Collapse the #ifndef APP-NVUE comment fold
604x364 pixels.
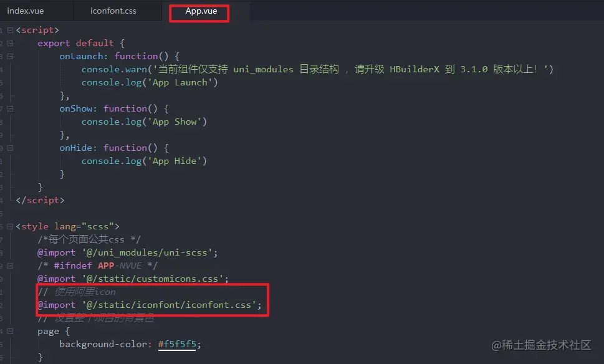tap(11, 266)
